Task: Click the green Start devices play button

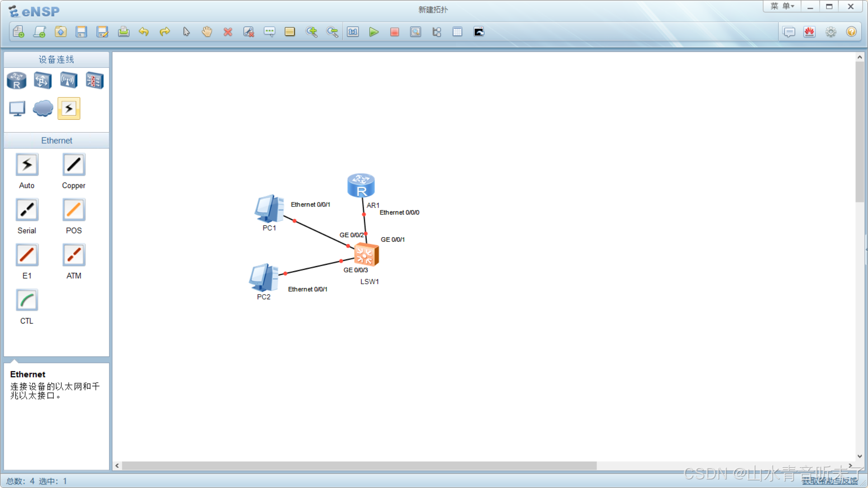Action: point(373,32)
